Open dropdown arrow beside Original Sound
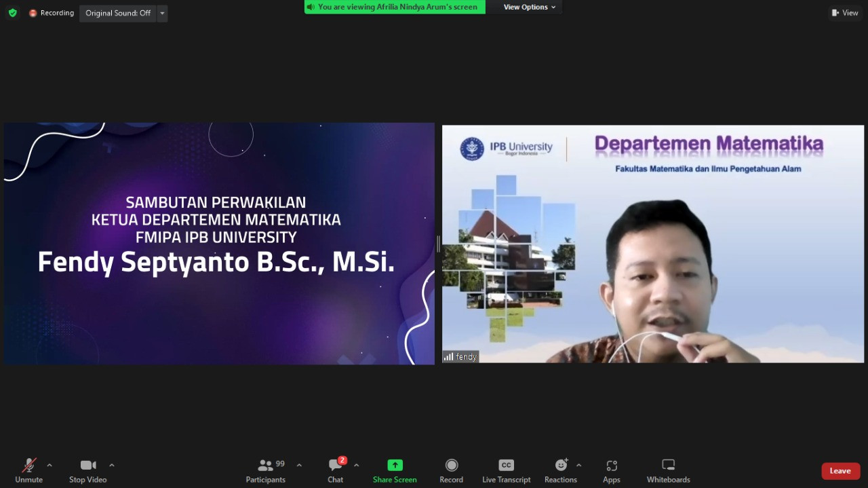Viewport: 868px width, 488px height. click(162, 13)
